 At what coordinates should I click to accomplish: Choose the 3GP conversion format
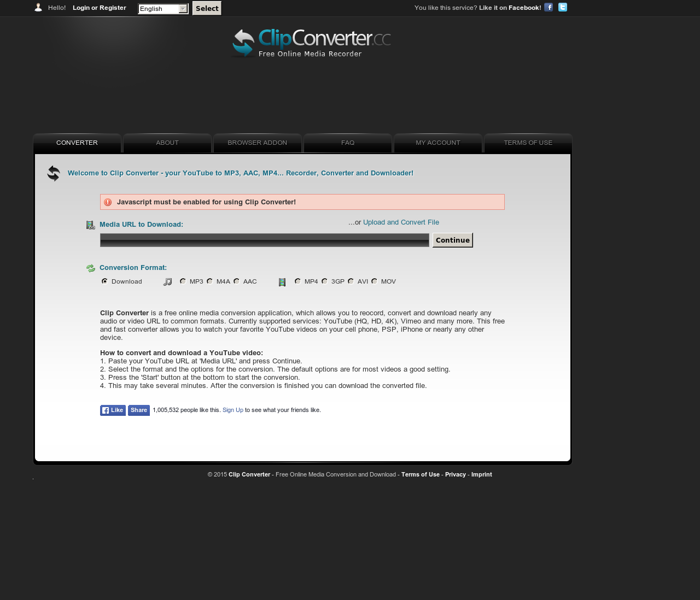click(x=324, y=281)
